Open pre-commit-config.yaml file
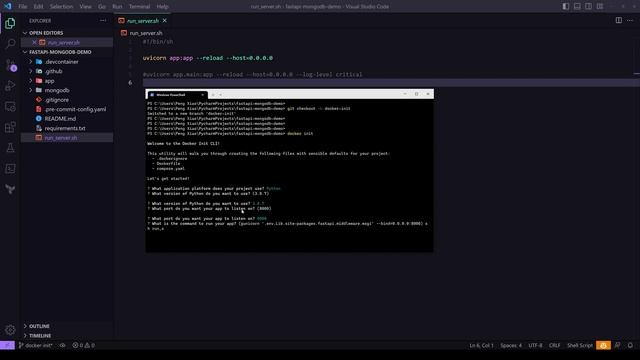640x360 pixels. coord(75,109)
